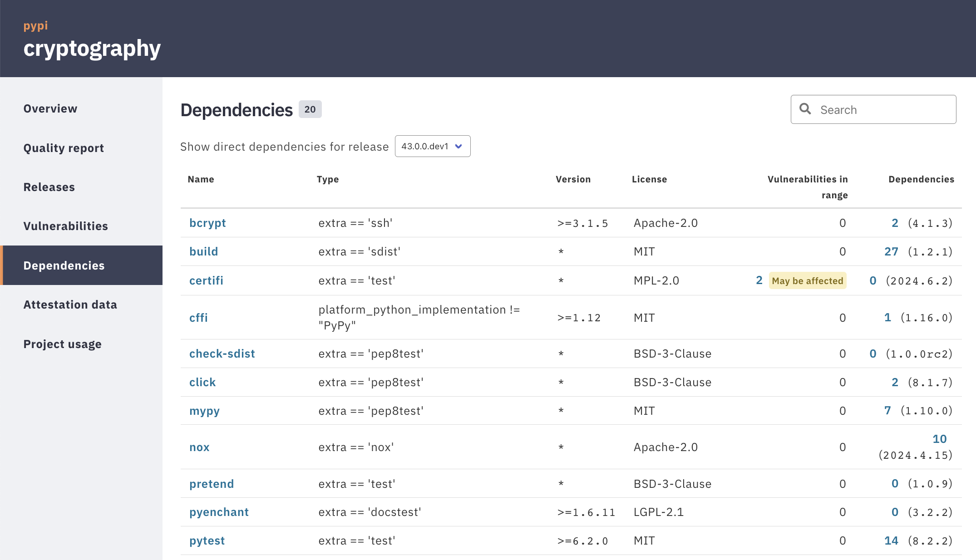Viewport: 976px width, 560px height.
Task: Open check-sdist's 0 dependencies count
Action: coord(873,354)
